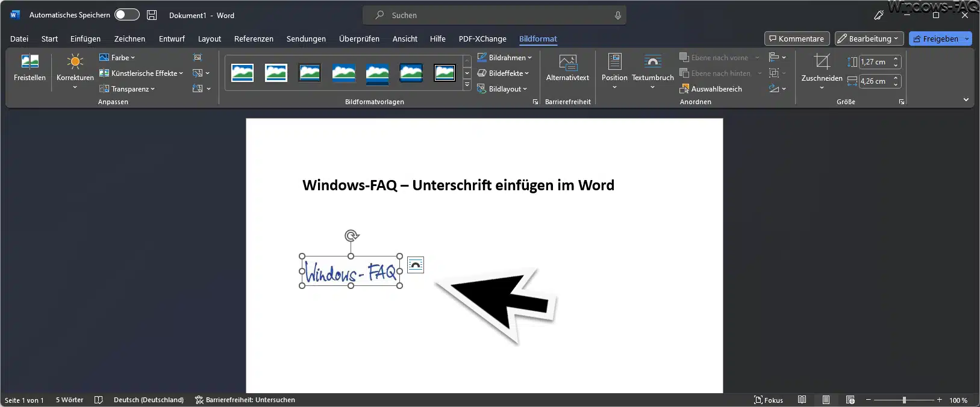Click the Fokus mode button
This screenshot has height=407, width=980.
[769, 400]
